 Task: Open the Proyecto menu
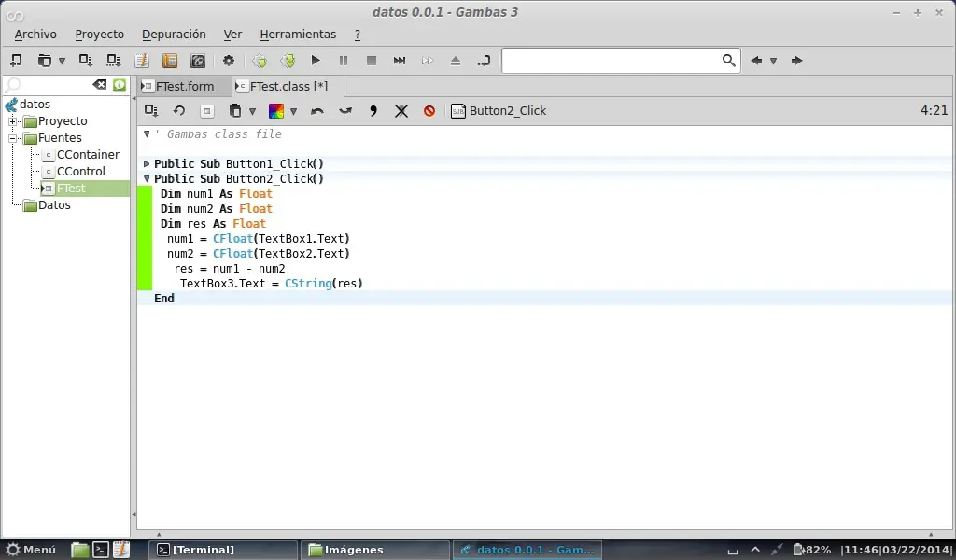[99, 35]
